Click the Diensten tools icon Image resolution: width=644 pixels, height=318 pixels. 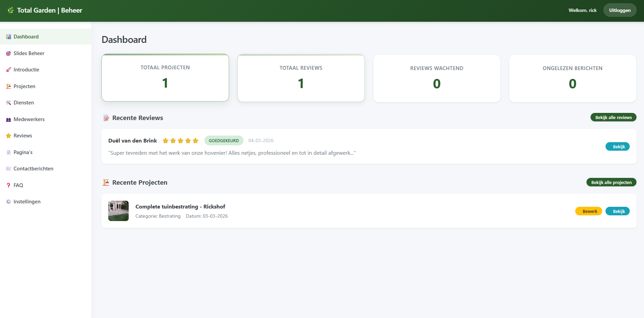9,103
